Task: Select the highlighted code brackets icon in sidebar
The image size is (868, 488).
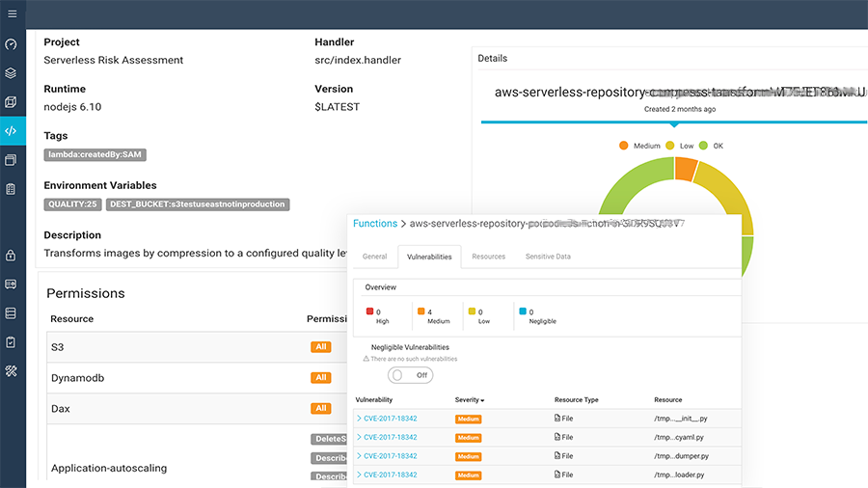Action: point(11,131)
